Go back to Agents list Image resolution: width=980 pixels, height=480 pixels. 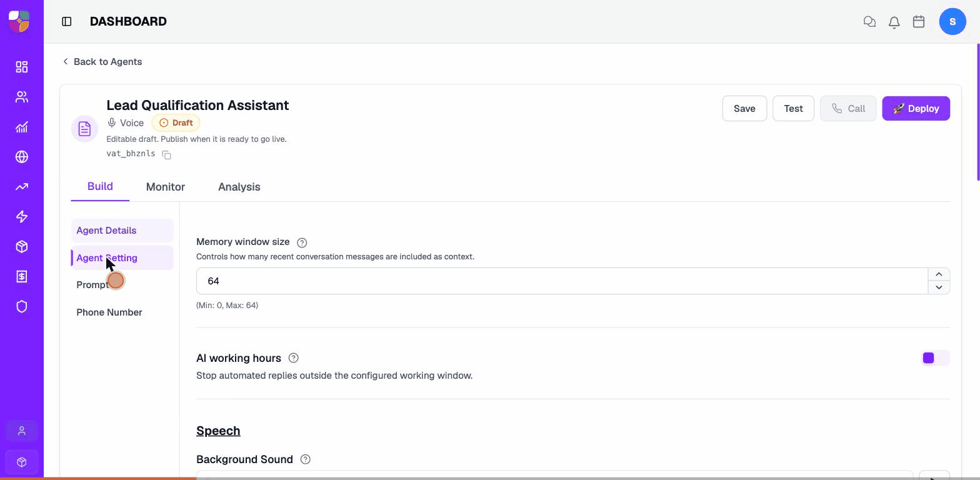(102, 61)
